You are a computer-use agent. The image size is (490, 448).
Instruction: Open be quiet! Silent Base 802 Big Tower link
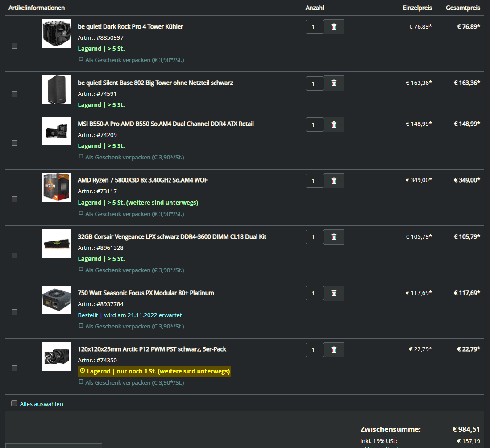pos(155,83)
